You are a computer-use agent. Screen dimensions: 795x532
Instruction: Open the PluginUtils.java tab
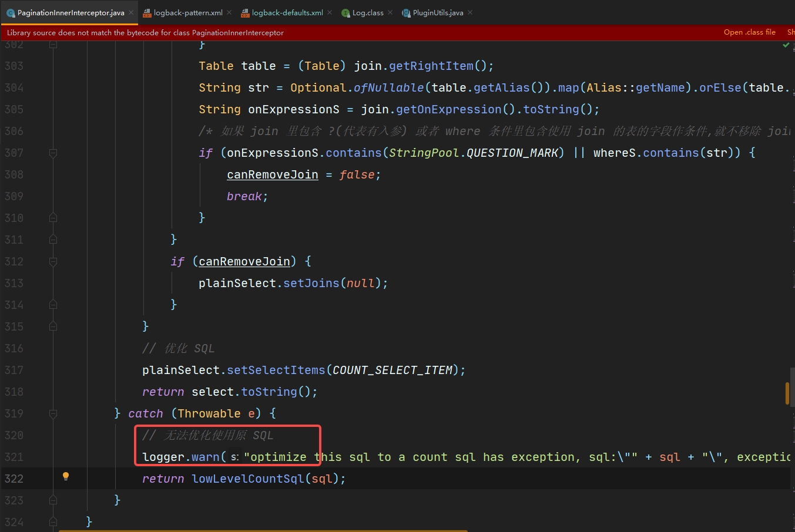pyautogui.click(x=438, y=12)
